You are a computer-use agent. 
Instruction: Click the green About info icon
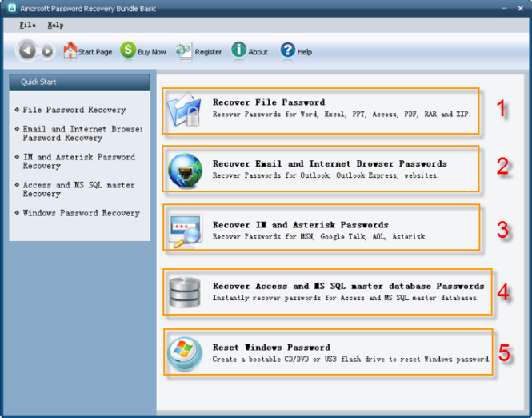coord(239,50)
